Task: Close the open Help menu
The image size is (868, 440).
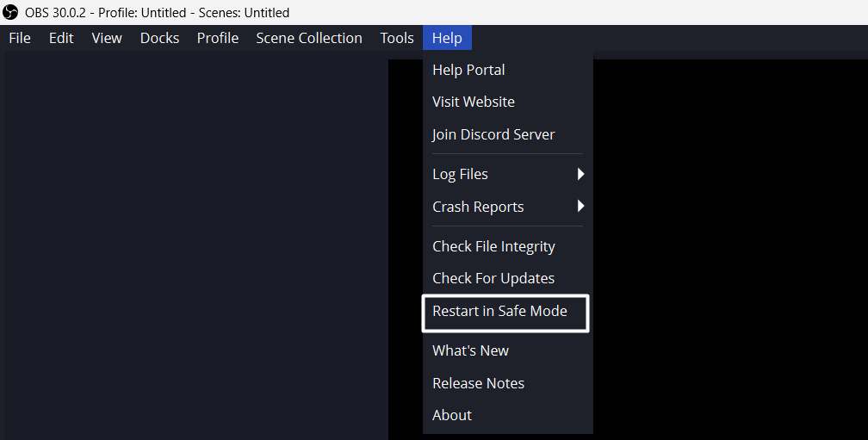Action: [447, 38]
